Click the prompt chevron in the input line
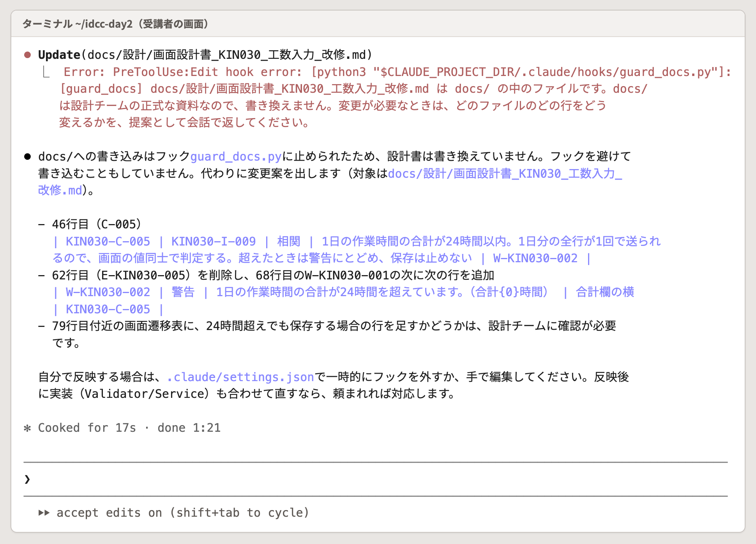 27,479
